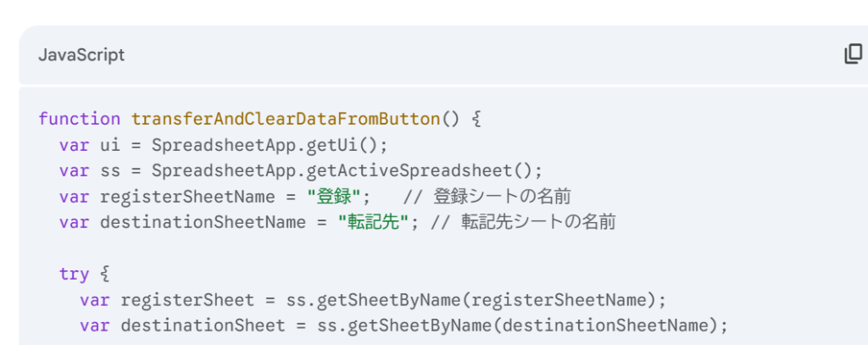Image resolution: width=868 pixels, height=345 pixels.
Task: Click the JavaScript language label
Action: (81, 55)
